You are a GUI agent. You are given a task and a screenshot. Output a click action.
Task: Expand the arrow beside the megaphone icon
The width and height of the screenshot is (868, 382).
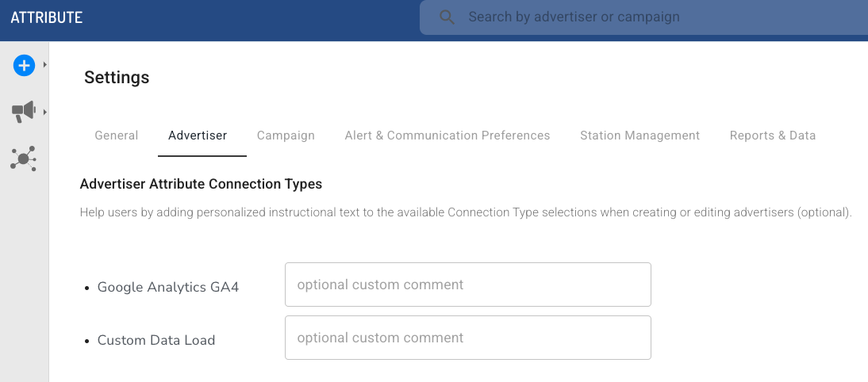coord(45,112)
